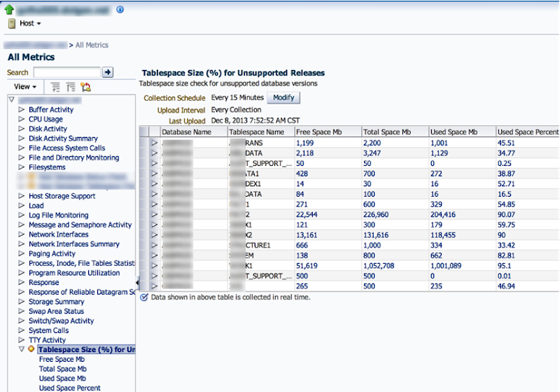Collapse the root host tree node
The height and width of the screenshot is (392, 560).
click(11, 99)
